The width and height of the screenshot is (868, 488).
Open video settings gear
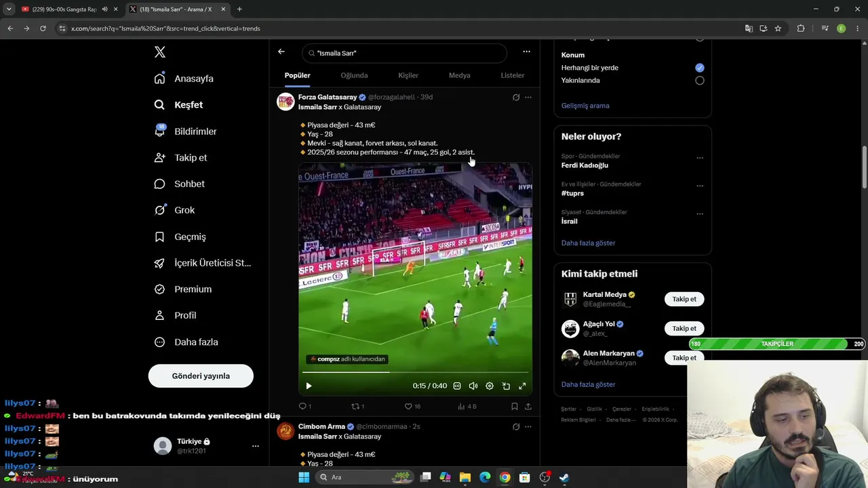pos(490,386)
